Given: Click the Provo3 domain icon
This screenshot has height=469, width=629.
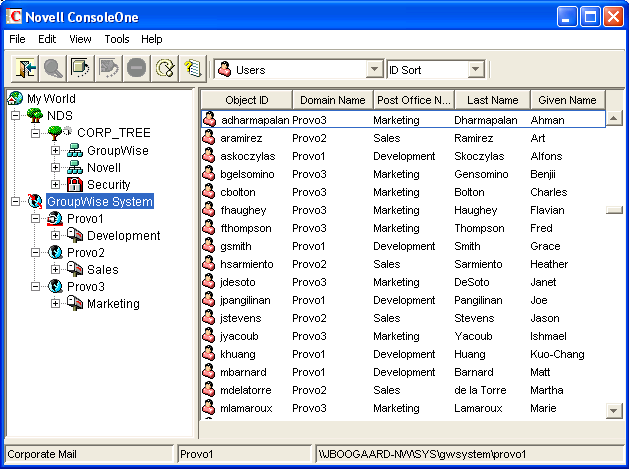Looking at the screenshot, I should coord(55,286).
